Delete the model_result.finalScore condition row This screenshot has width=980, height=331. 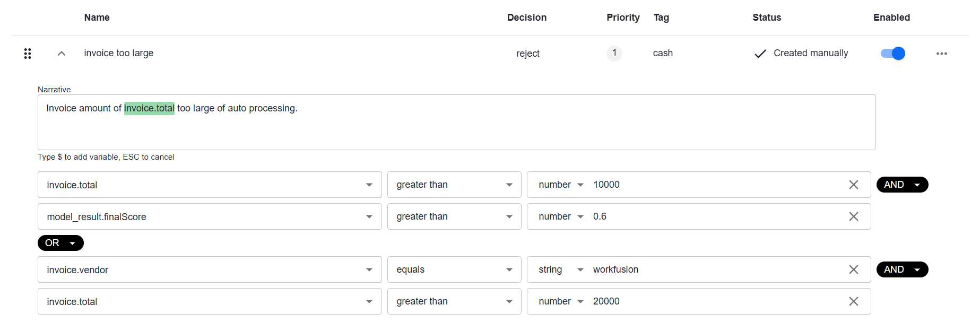pyautogui.click(x=854, y=216)
